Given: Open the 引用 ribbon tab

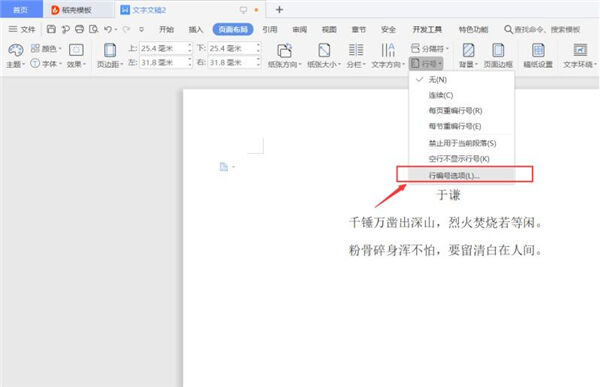Looking at the screenshot, I should [270, 29].
